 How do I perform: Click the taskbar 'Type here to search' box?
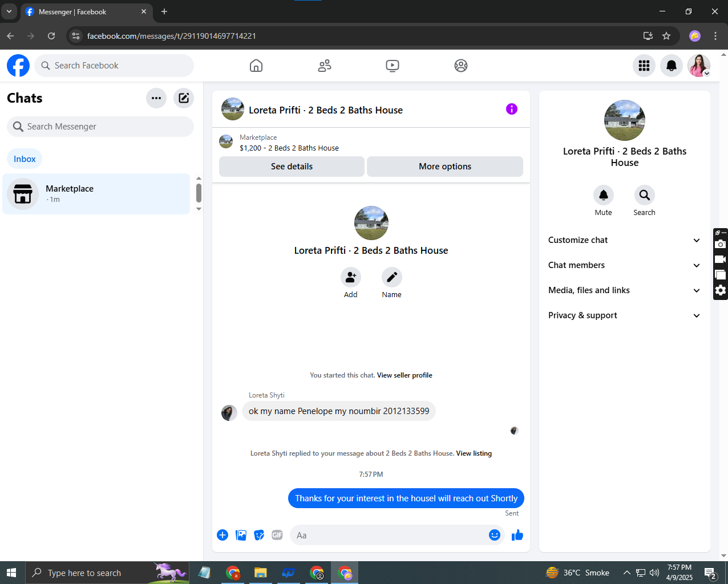coord(107,573)
